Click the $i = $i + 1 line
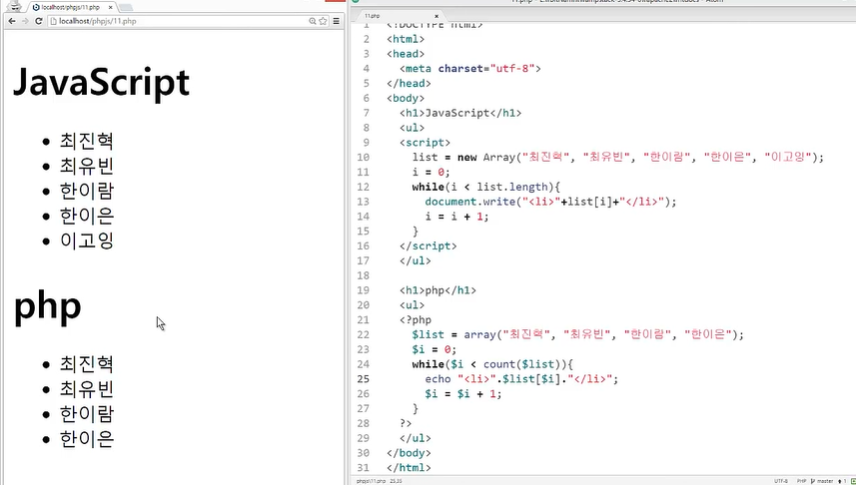856x485 pixels. 463,394
